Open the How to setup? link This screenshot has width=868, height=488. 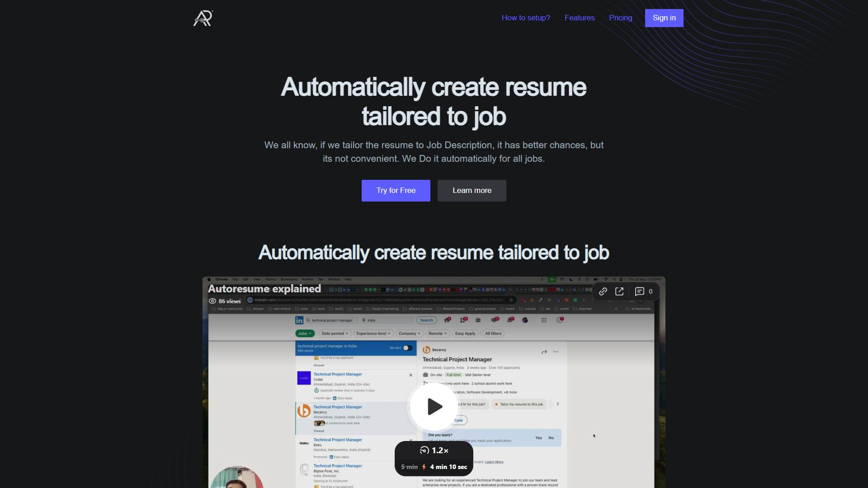pos(526,18)
